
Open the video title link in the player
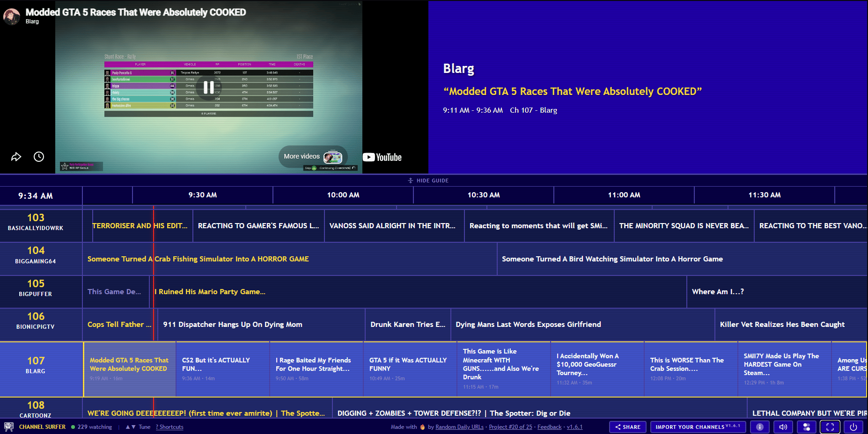pyautogui.click(x=136, y=12)
